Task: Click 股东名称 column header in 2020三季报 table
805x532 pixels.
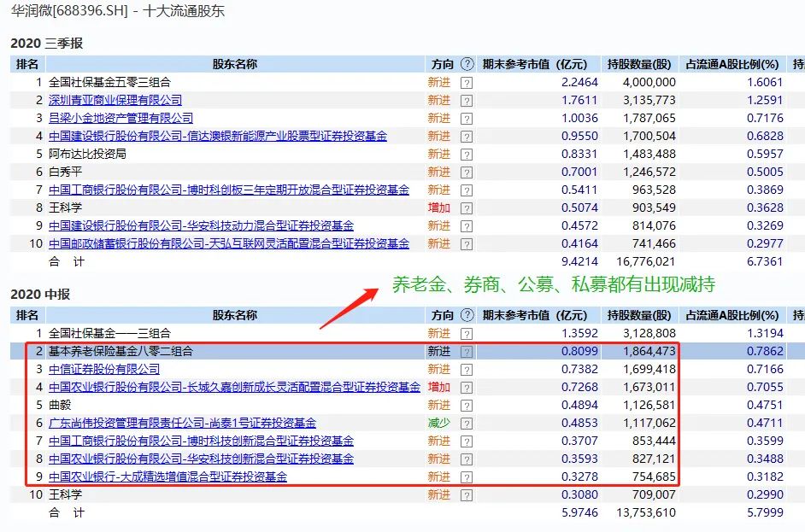Action: [x=235, y=64]
